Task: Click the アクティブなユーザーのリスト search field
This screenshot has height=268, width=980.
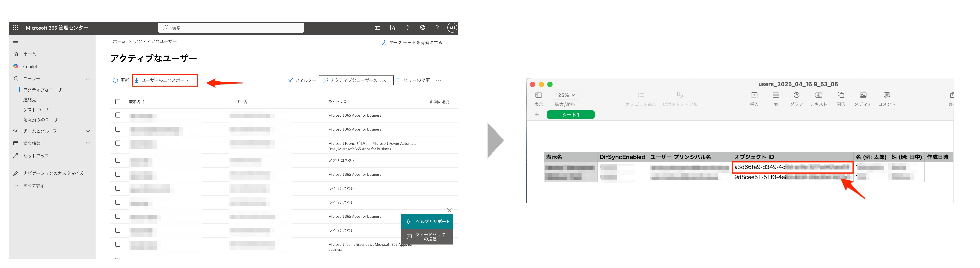Action: tap(356, 80)
